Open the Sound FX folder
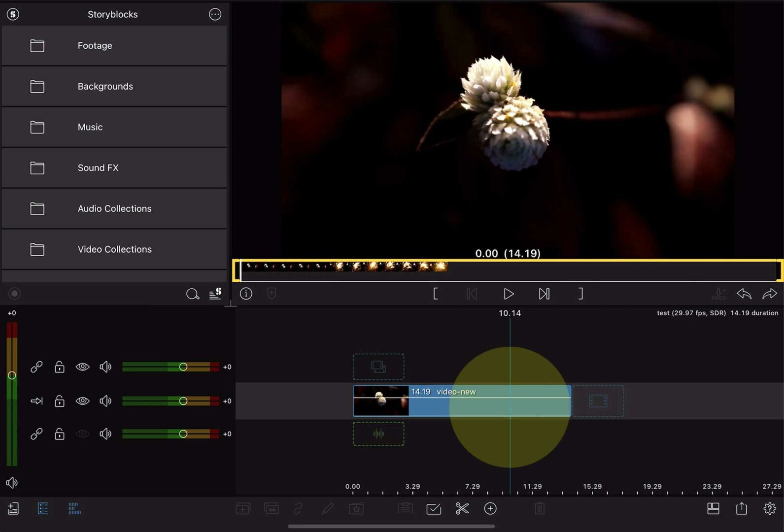 [x=114, y=168]
